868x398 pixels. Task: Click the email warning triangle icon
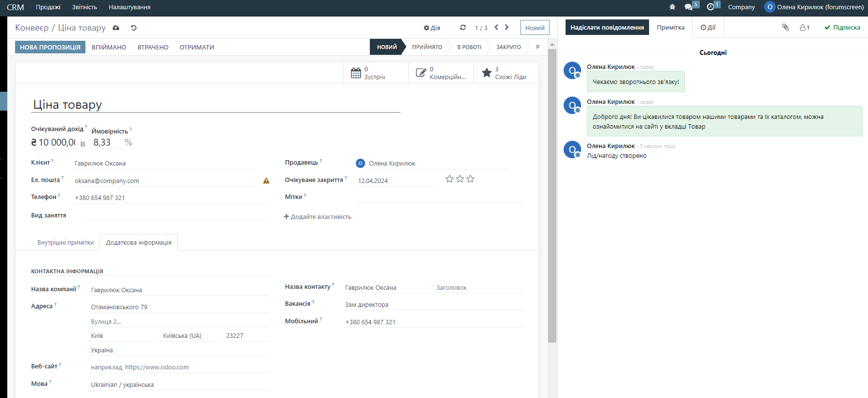(x=266, y=181)
